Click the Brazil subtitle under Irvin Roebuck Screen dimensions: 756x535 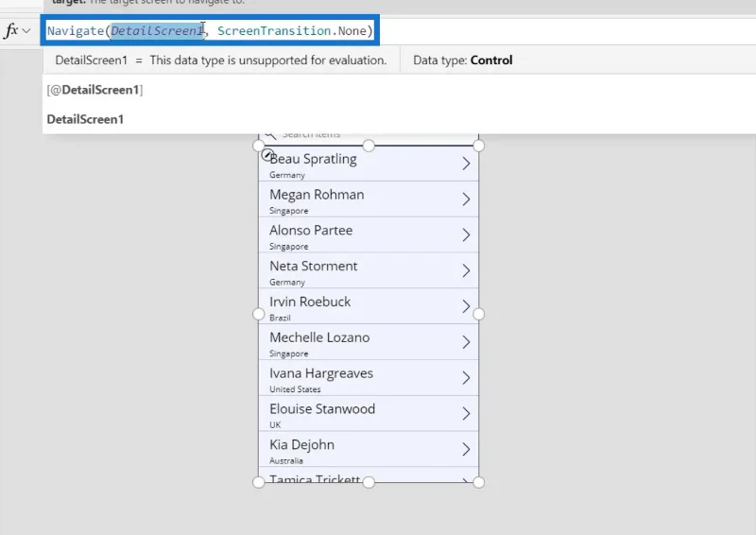coord(280,318)
